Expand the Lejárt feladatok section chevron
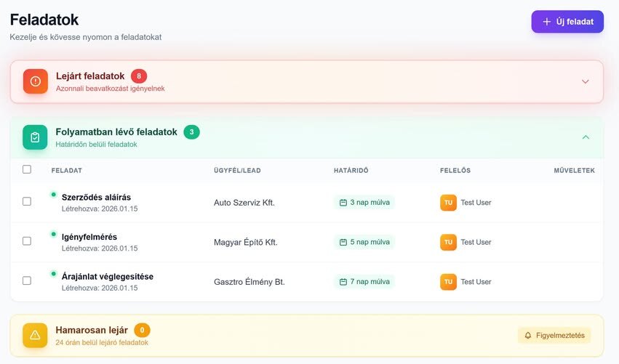The height and width of the screenshot is (364, 619). [x=586, y=81]
